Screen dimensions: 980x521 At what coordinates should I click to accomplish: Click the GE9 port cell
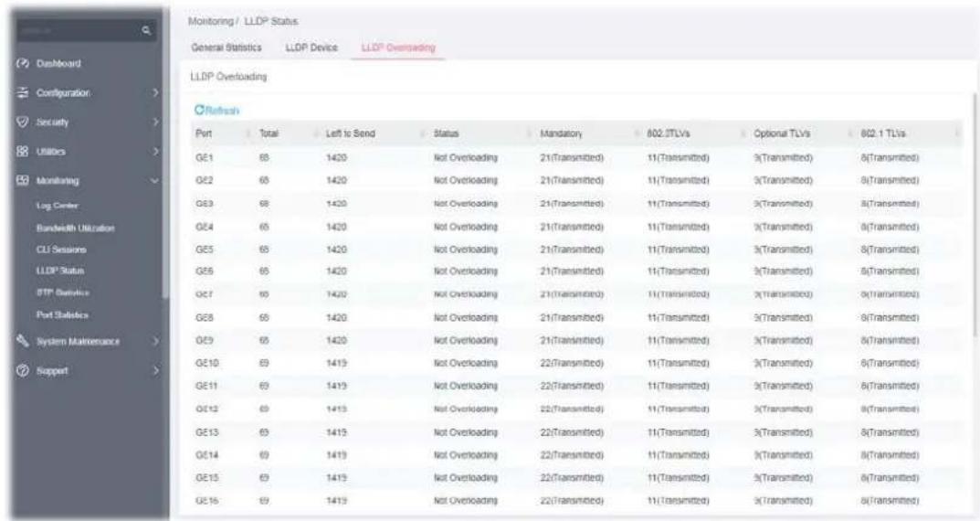pos(205,340)
